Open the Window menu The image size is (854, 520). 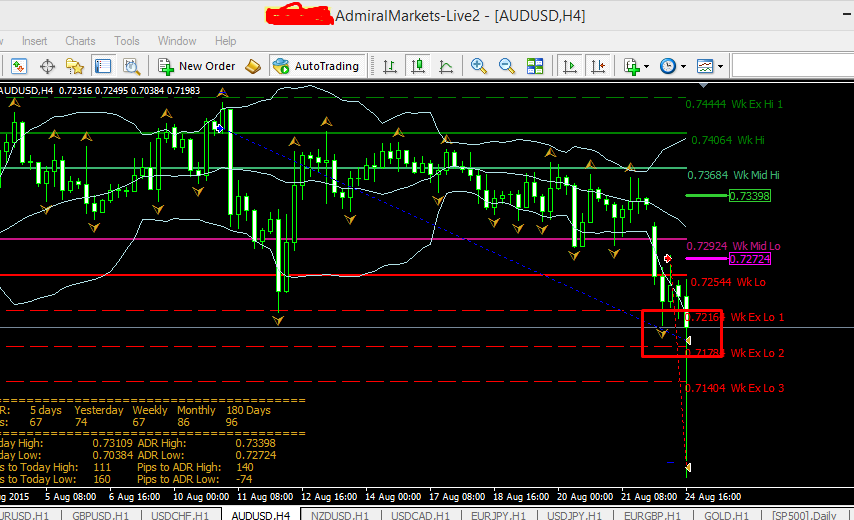click(x=177, y=41)
